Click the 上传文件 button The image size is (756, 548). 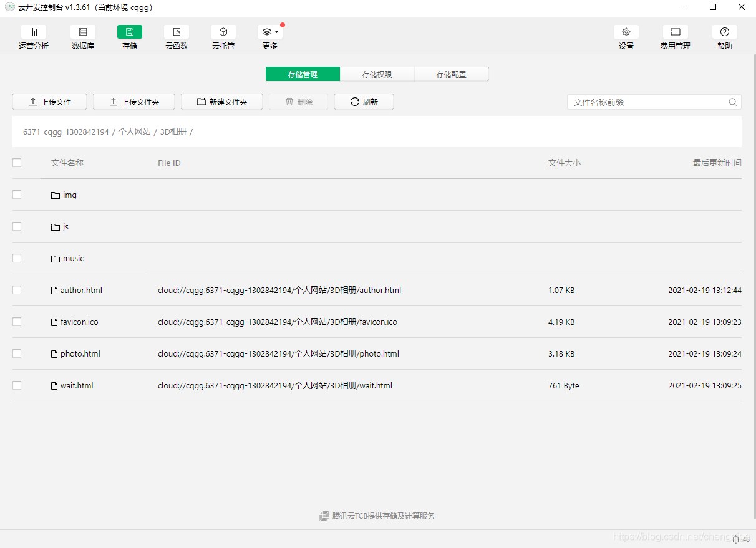pos(50,102)
